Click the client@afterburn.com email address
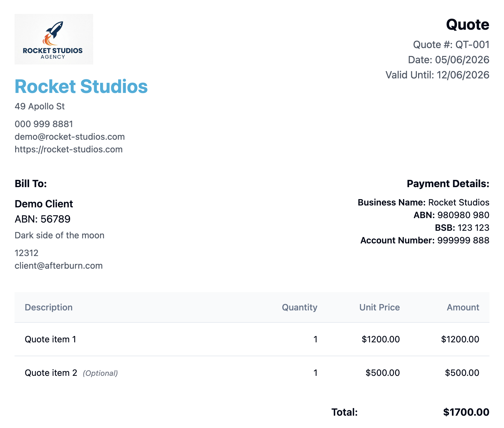This screenshot has height=428, width=504. (x=59, y=266)
